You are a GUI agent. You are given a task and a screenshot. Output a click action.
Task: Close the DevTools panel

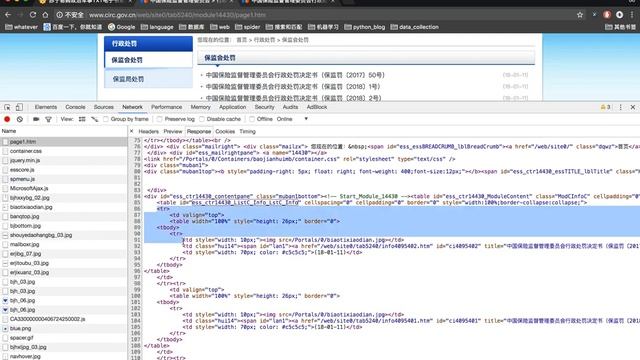click(633, 107)
